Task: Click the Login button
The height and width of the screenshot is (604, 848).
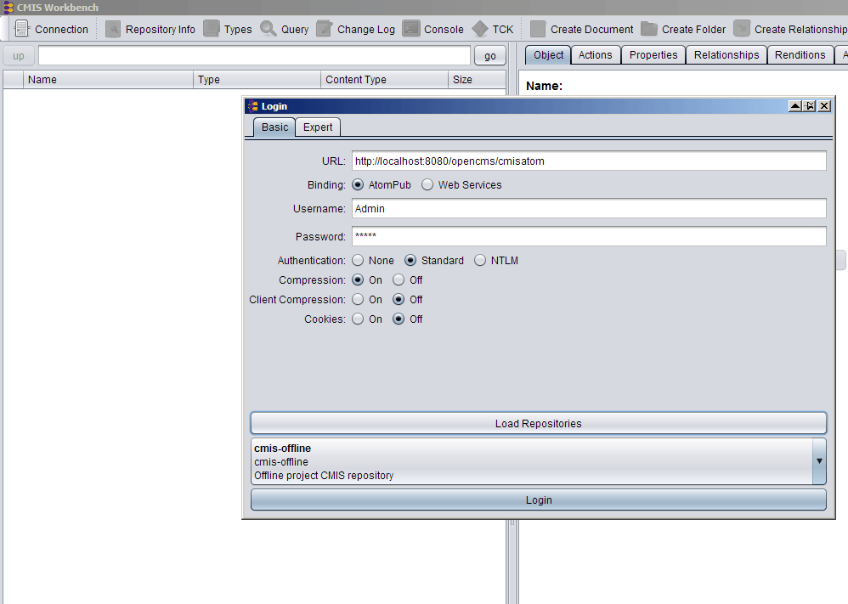Action: click(538, 500)
